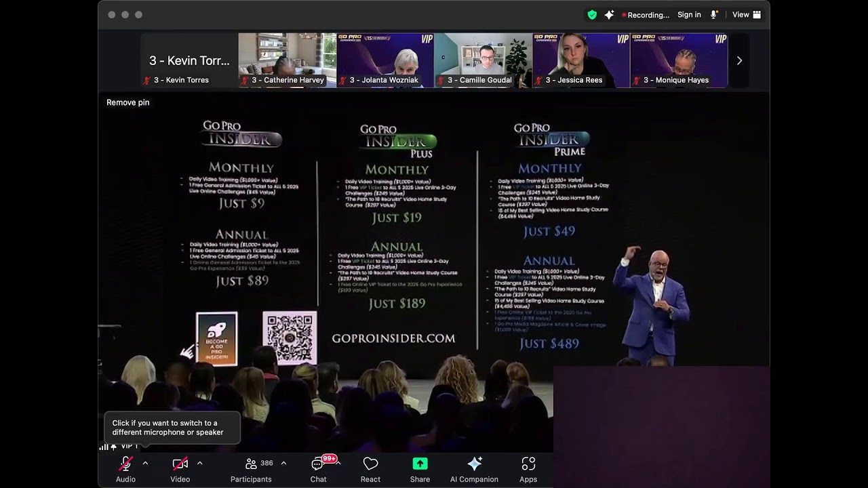Click the microphone icon beside Sign in
The width and height of the screenshot is (868, 488).
714,14
